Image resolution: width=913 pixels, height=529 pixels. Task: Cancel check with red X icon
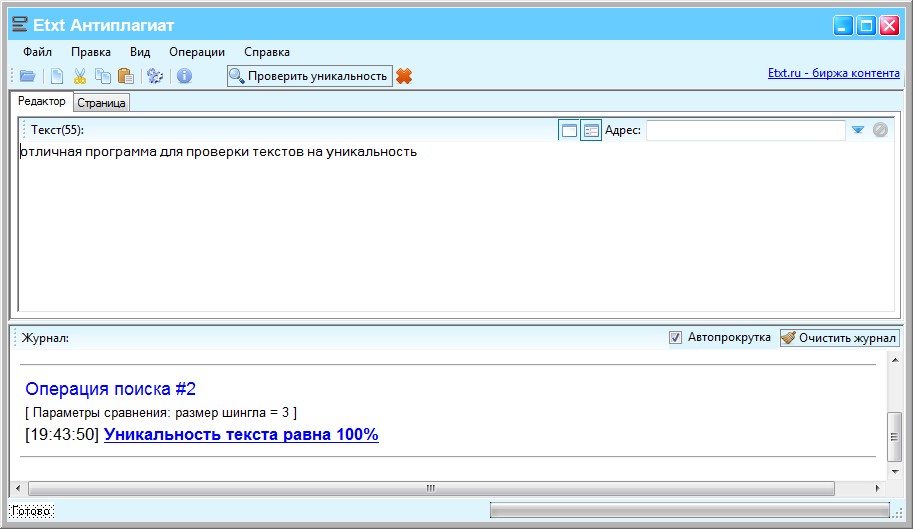(x=404, y=76)
